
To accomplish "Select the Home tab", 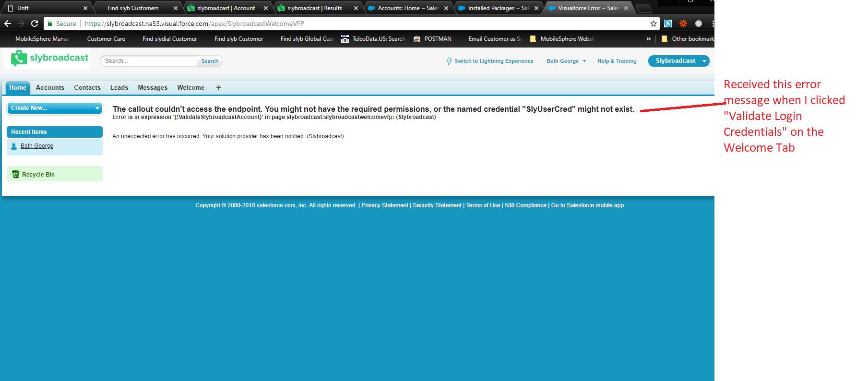I will pos(18,87).
